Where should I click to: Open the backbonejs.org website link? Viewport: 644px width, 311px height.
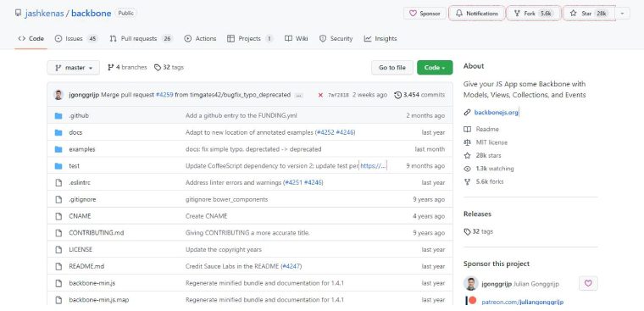pyautogui.click(x=497, y=112)
